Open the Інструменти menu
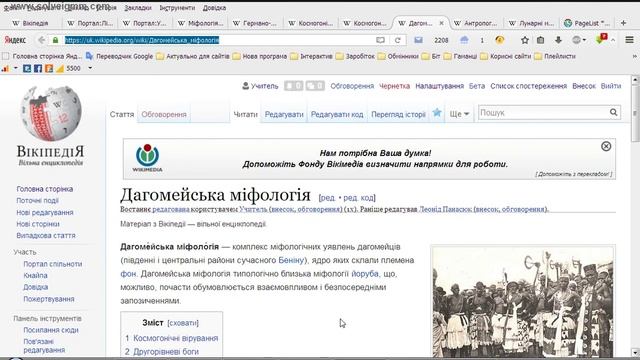Screen dimensions: 640x360 pos(177,8)
